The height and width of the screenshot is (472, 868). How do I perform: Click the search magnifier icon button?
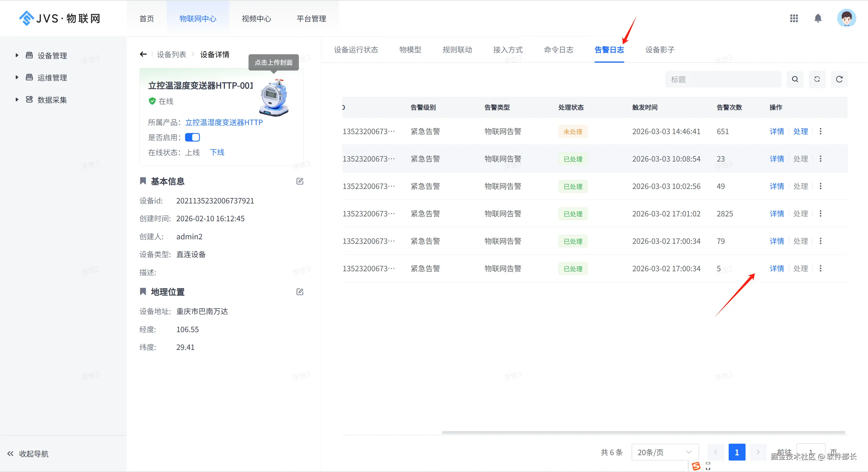pyautogui.click(x=795, y=80)
